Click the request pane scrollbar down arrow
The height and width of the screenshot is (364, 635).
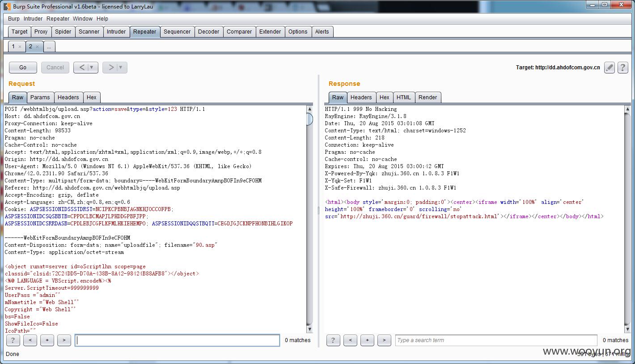tap(309, 330)
